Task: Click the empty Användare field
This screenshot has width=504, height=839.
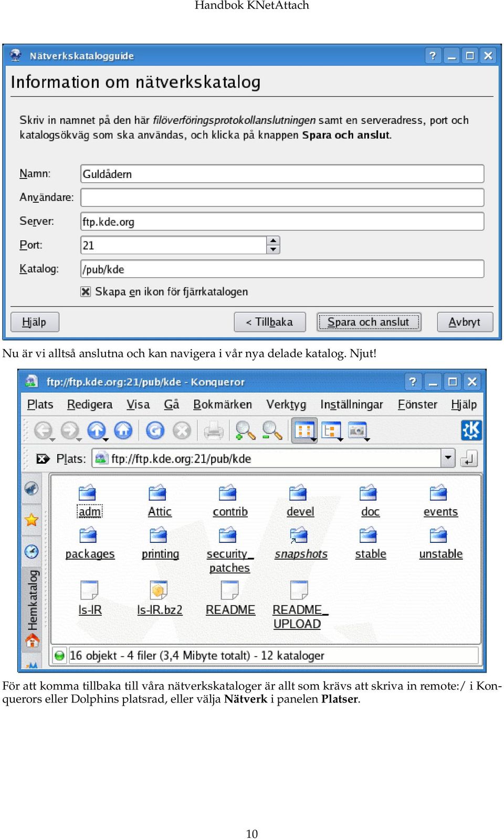Action: point(282,197)
